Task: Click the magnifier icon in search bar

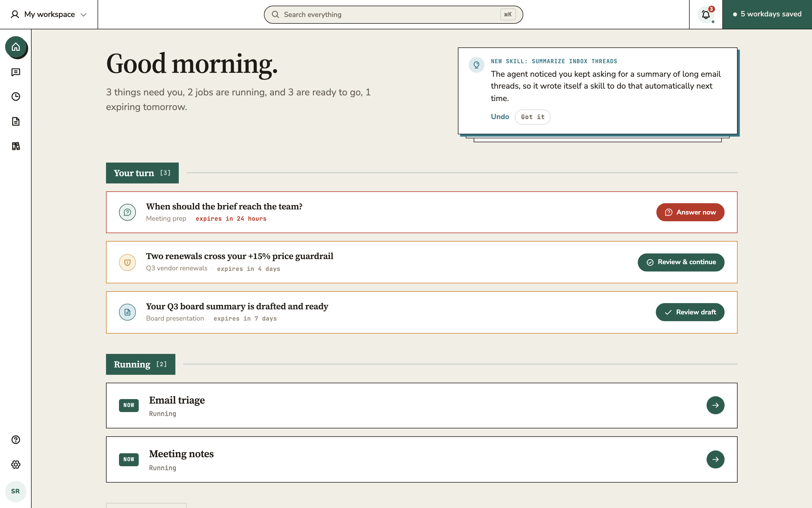Action: tap(275, 14)
